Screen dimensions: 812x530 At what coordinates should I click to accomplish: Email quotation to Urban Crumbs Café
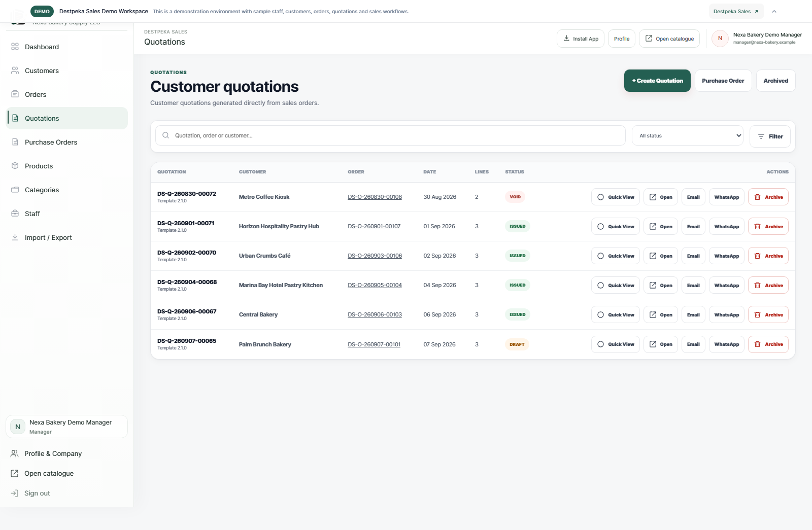pos(693,256)
